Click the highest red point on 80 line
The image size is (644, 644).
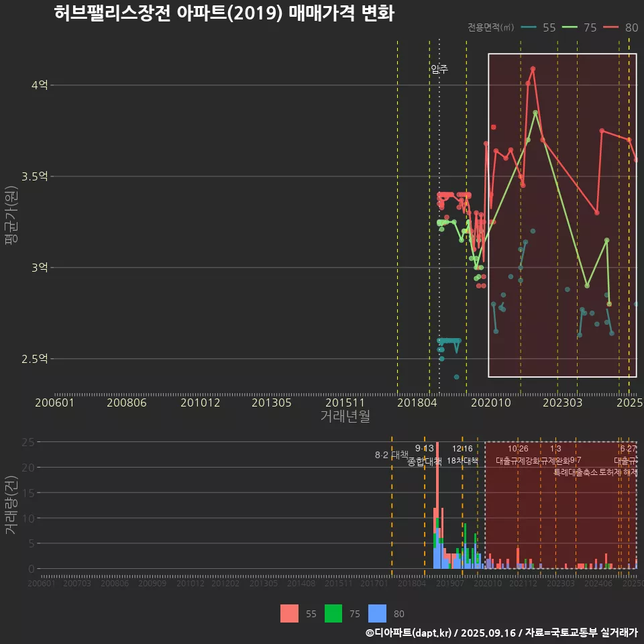(533, 68)
